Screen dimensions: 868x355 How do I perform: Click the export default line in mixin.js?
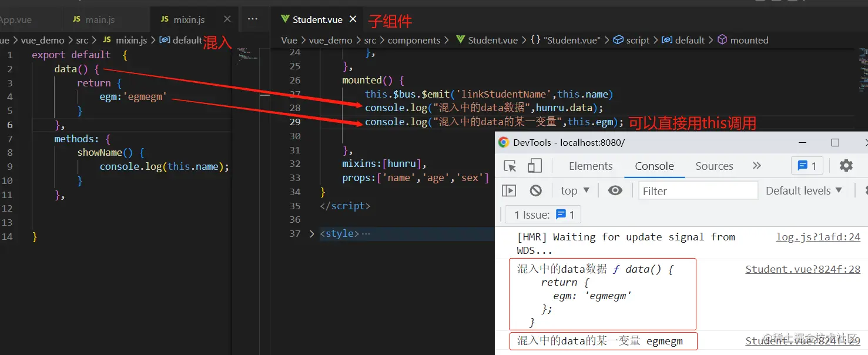pos(79,55)
